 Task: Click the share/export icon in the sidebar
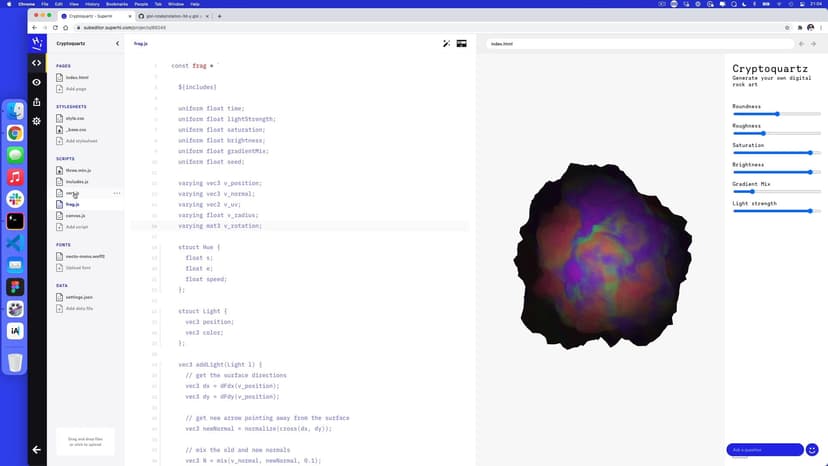[37, 102]
